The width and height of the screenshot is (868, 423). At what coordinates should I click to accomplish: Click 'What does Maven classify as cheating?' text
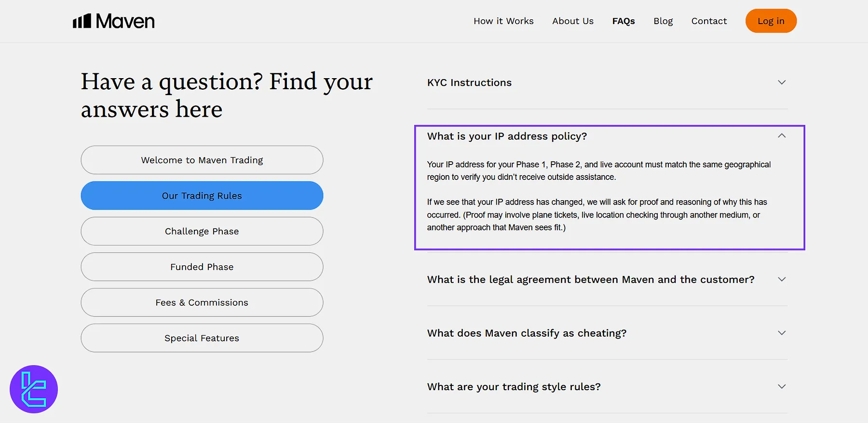(527, 333)
